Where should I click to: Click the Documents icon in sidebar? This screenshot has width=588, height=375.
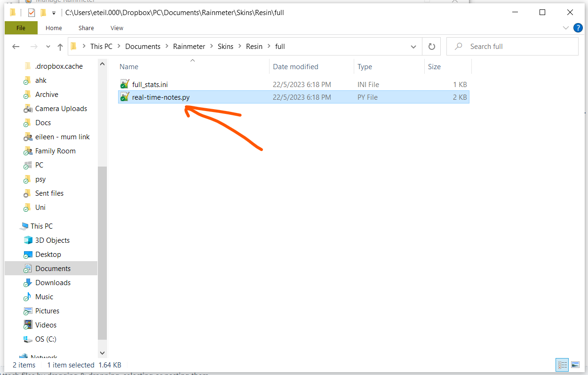coord(28,268)
